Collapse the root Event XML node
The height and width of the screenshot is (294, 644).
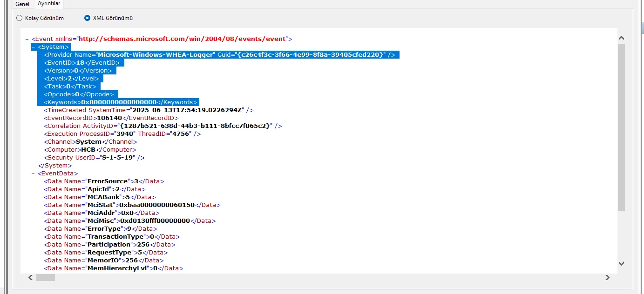coord(27,39)
